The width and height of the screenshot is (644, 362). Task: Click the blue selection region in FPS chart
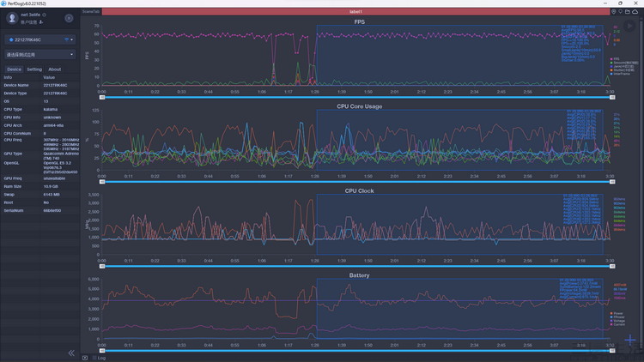(x=459, y=56)
